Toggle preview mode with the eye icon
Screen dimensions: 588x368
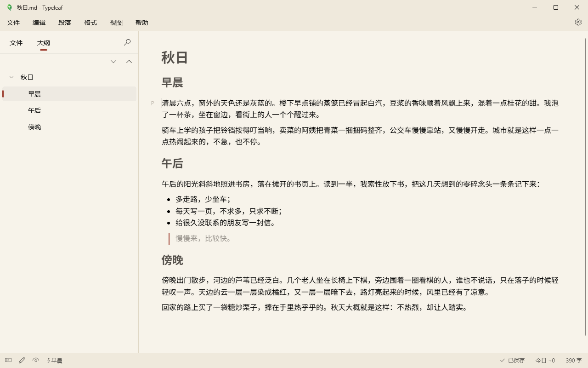click(x=36, y=360)
